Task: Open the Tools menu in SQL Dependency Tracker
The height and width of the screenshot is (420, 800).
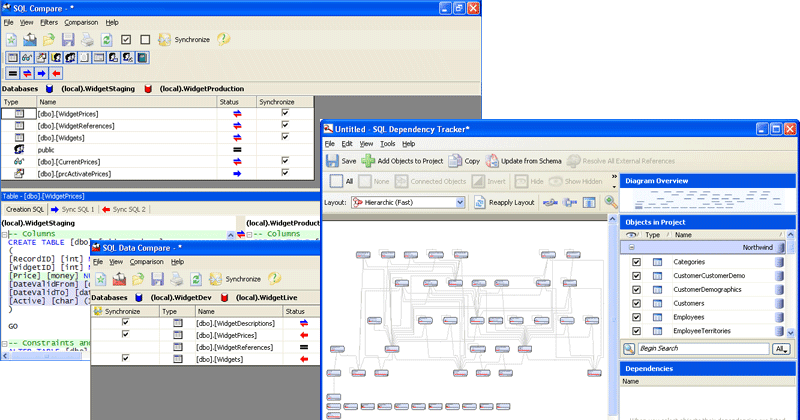Action: click(388, 144)
